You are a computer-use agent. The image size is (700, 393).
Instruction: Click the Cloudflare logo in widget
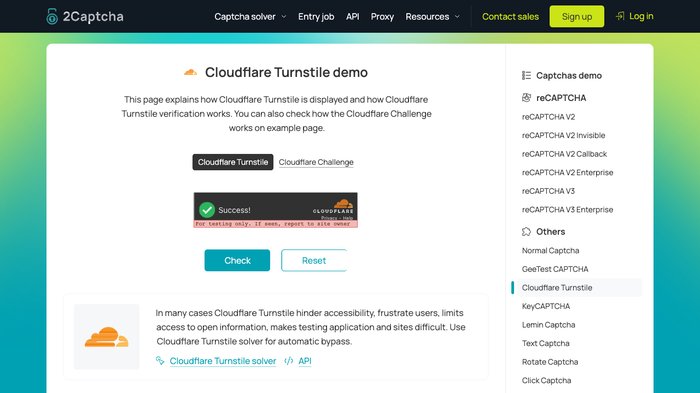(333, 207)
